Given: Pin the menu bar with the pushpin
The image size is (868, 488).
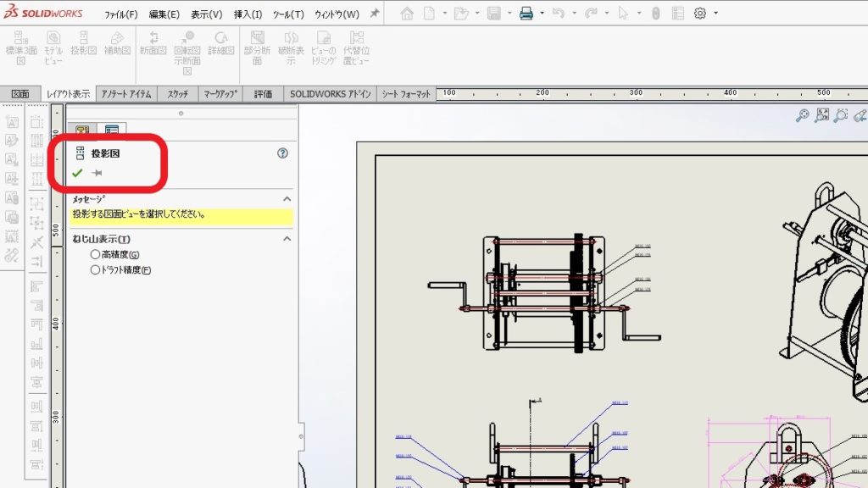Looking at the screenshot, I should click(x=375, y=14).
